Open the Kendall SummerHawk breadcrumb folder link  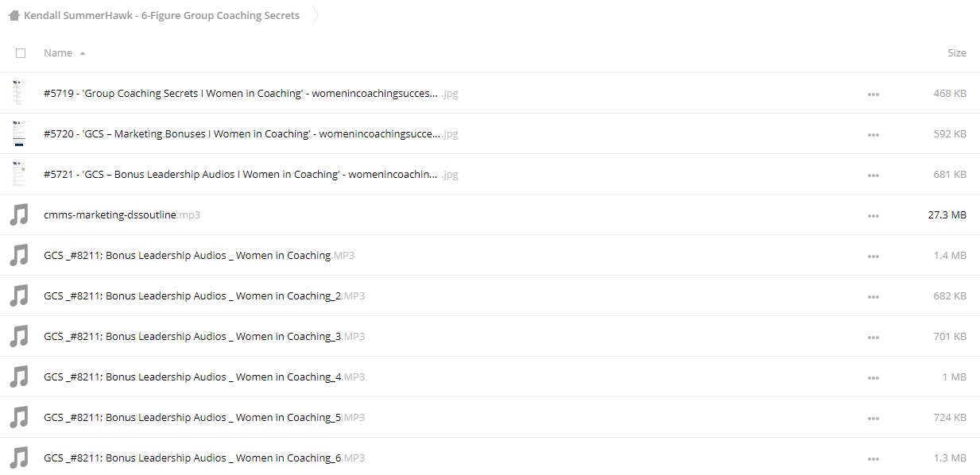[x=161, y=15]
